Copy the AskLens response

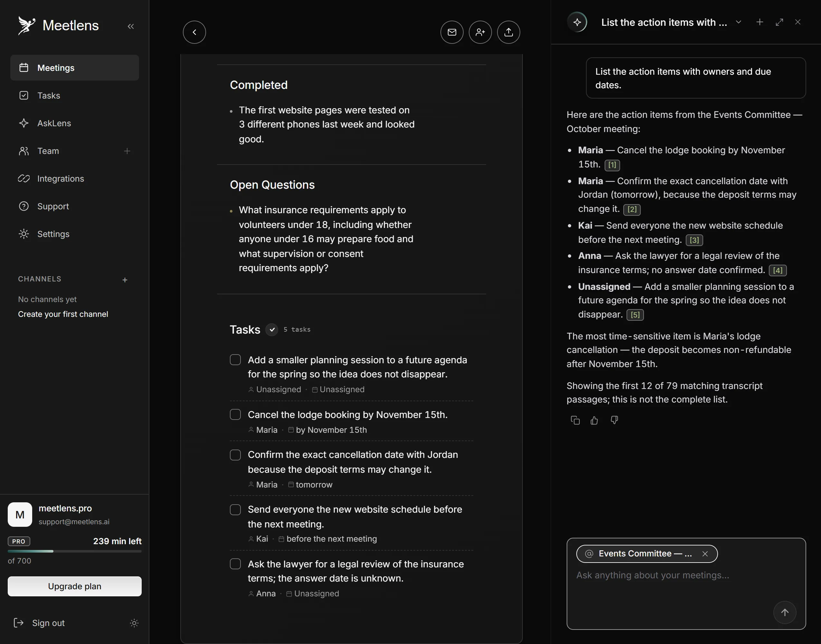(575, 421)
